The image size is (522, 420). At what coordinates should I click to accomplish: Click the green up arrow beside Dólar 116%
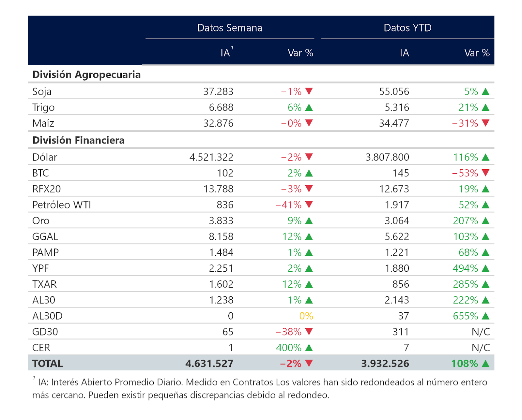point(485,157)
